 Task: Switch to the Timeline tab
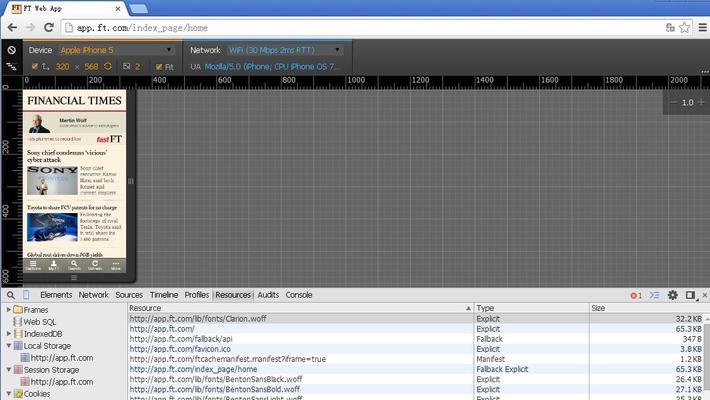click(164, 295)
